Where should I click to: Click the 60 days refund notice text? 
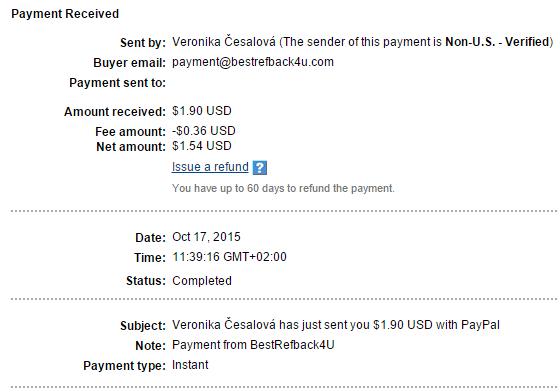[283, 188]
